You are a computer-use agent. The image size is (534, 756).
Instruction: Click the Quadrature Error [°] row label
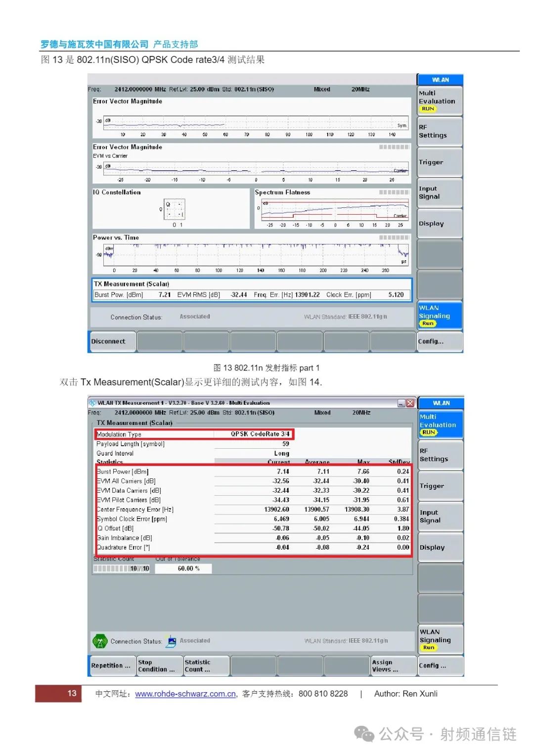click(x=123, y=547)
